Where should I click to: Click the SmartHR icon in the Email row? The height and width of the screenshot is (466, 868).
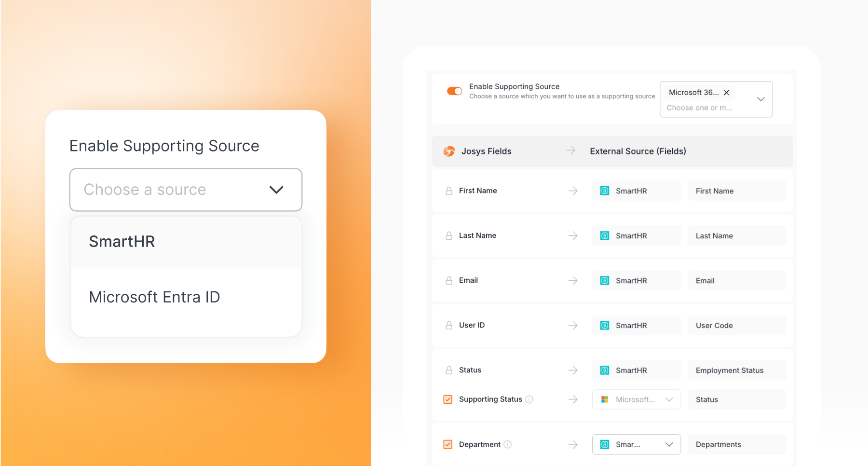point(605,281)
